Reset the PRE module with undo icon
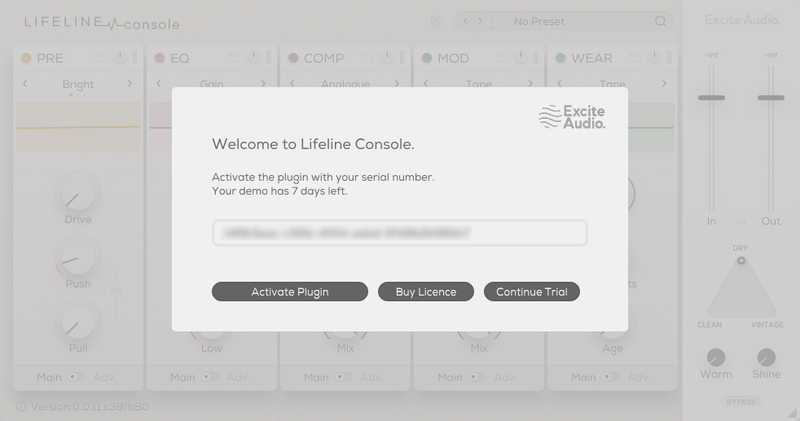Screen dimensions: 800x421 (x=101, y=58)
